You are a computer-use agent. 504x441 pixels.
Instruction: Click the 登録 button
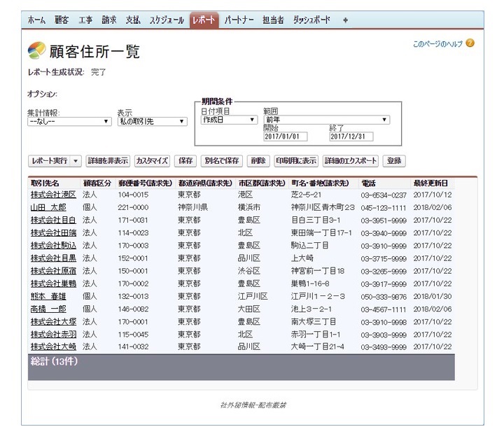394,161
